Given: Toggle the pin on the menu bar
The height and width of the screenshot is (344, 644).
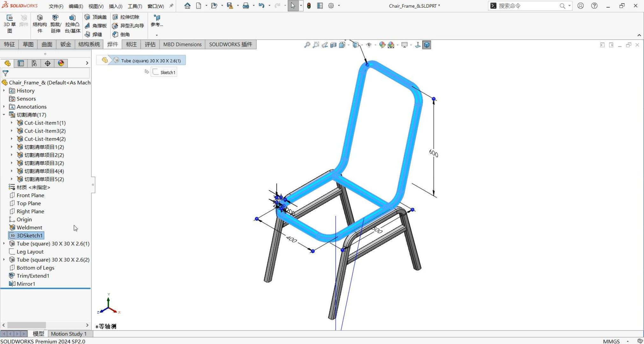Looking at the screenshot, I should click(x=171, y=6).
